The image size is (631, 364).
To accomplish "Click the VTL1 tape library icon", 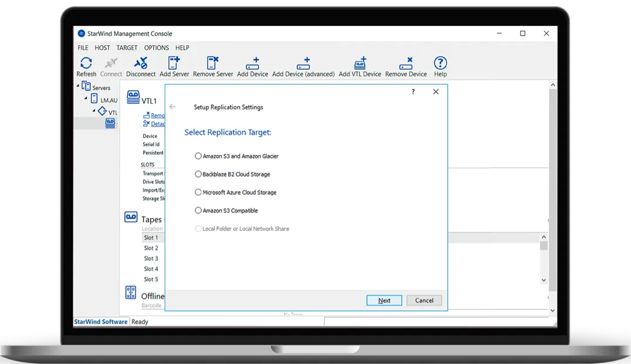I will point(133,97).
